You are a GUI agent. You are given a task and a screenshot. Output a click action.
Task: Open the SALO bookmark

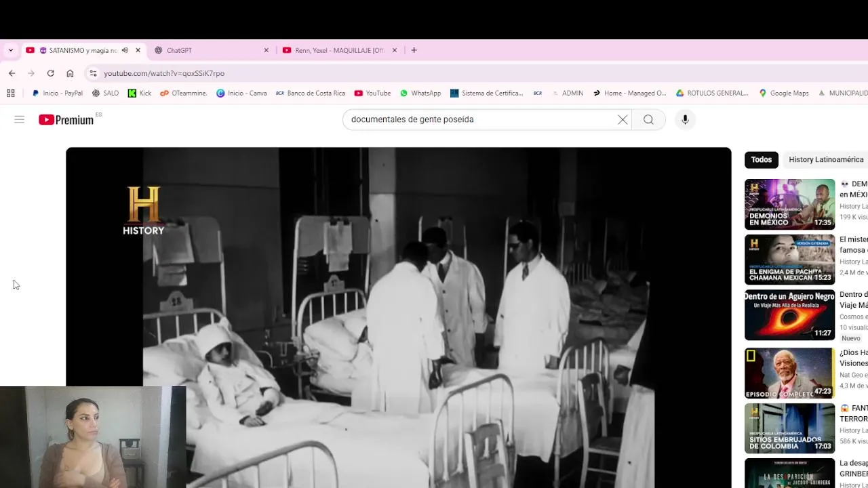tap(105, 93)
